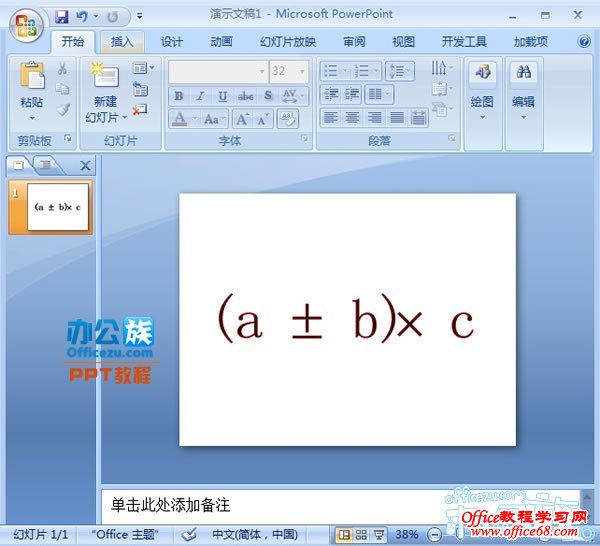Open the AV character spacing dropdown
This screenshot has height=546, width=600.
pyautogui.click(x=293, y=96)
